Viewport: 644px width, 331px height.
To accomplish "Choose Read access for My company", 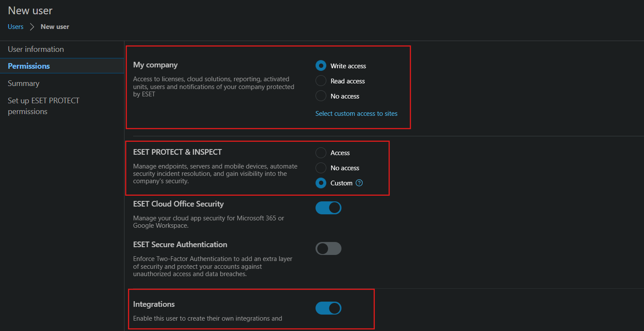I will [x=321, y=81].
